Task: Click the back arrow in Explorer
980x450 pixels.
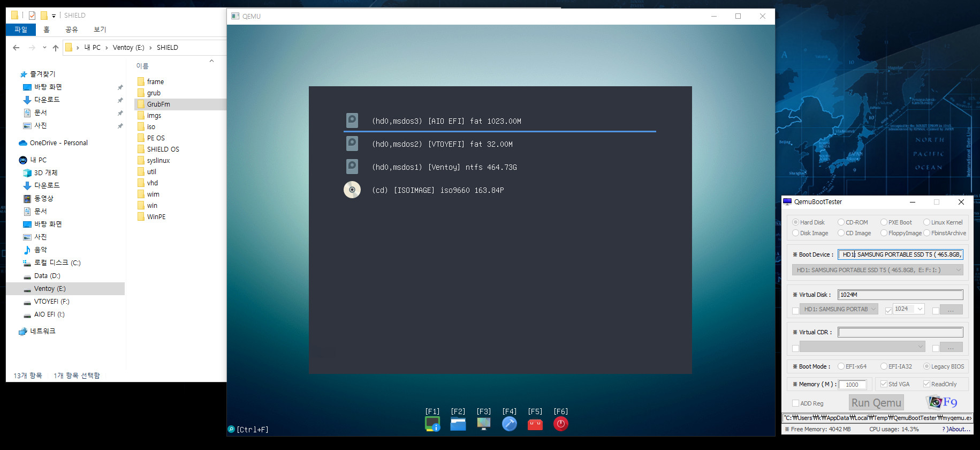Action: pos(17,48)
